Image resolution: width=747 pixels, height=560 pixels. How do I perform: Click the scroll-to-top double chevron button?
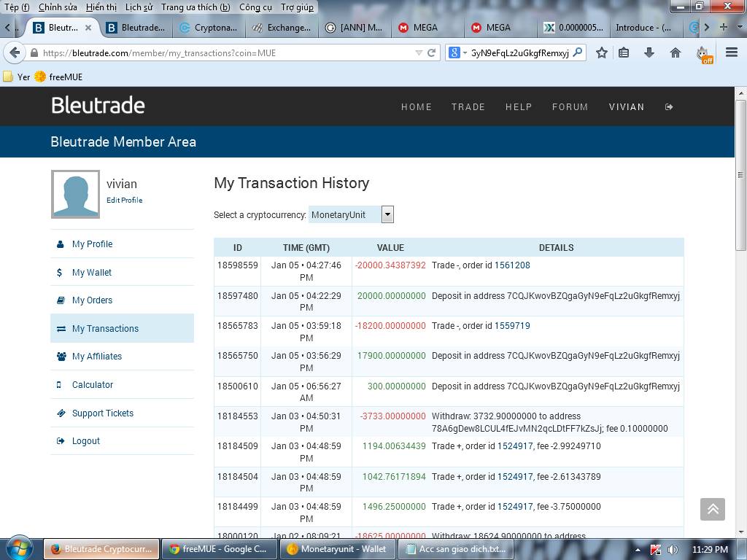click(x=712, y=509)
